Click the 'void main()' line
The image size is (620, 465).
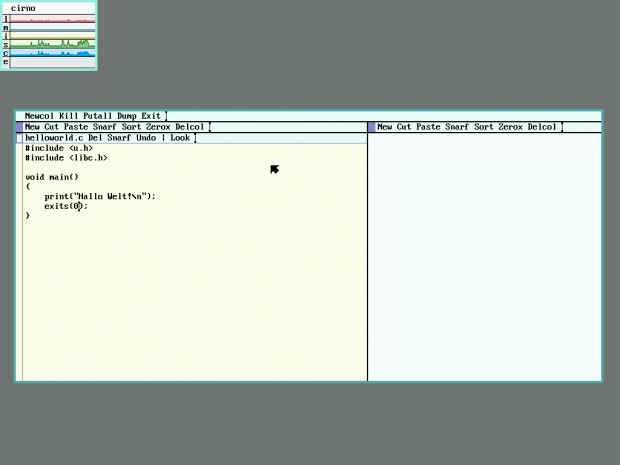tap(52, 177)
